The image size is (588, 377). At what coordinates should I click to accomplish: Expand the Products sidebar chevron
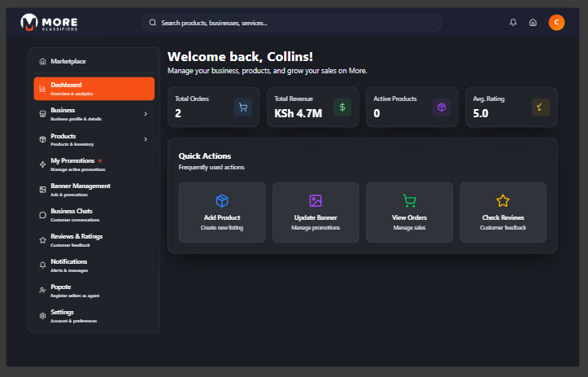(146, 139)
